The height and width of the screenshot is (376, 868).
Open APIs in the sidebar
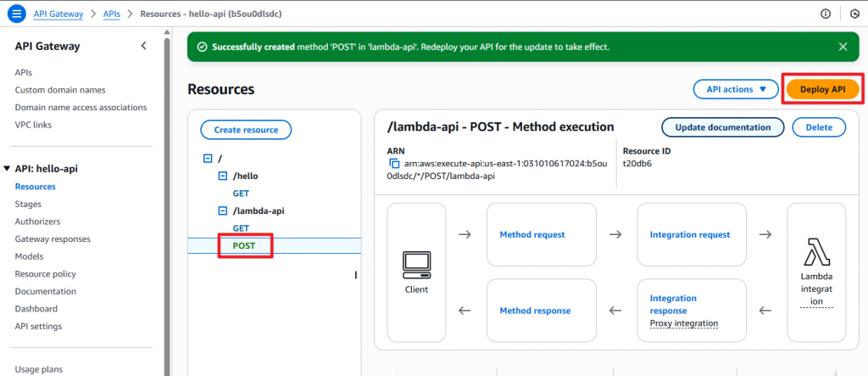(x=23, y=72)
